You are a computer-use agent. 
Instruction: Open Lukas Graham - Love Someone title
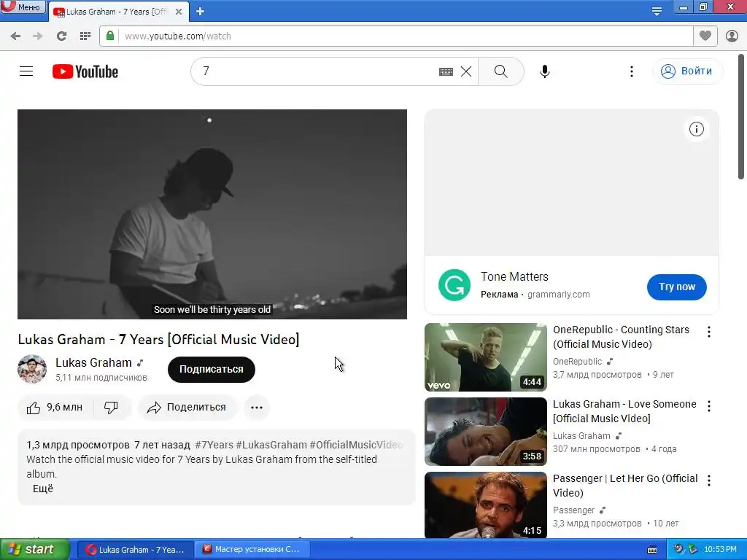[624, 411]
